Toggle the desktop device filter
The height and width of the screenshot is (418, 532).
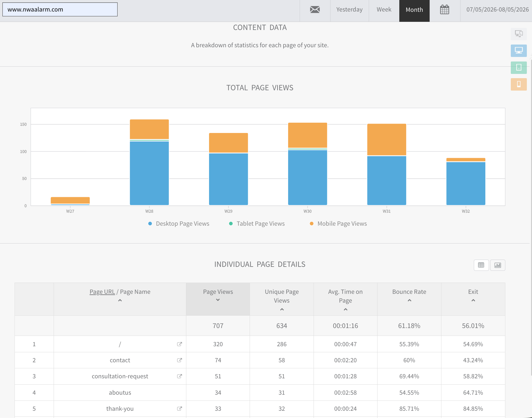(519, 51)
